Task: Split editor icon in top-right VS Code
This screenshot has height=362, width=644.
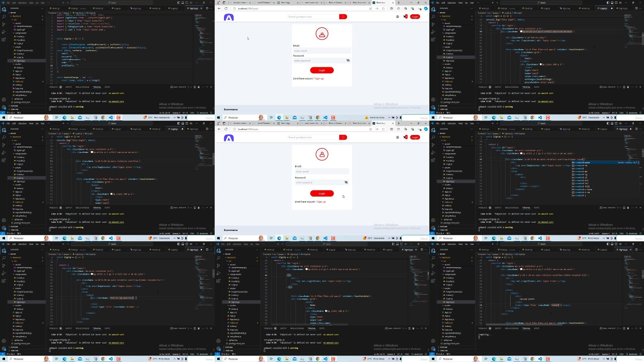Action: pos(636,8)
